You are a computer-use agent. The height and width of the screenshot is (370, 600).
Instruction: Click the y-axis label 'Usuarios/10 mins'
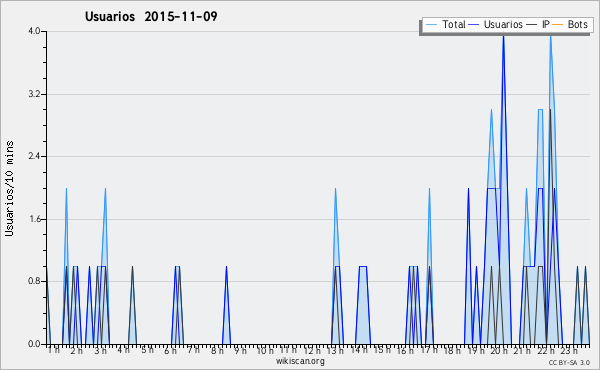pyautogui.click(x=9, y=189)
